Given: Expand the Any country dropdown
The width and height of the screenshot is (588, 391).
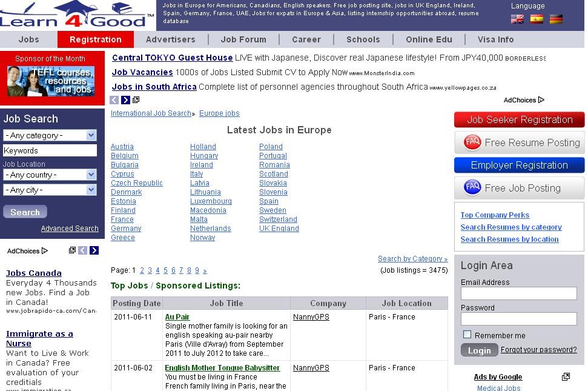Looking at the screenshot, I should [50, 175].
